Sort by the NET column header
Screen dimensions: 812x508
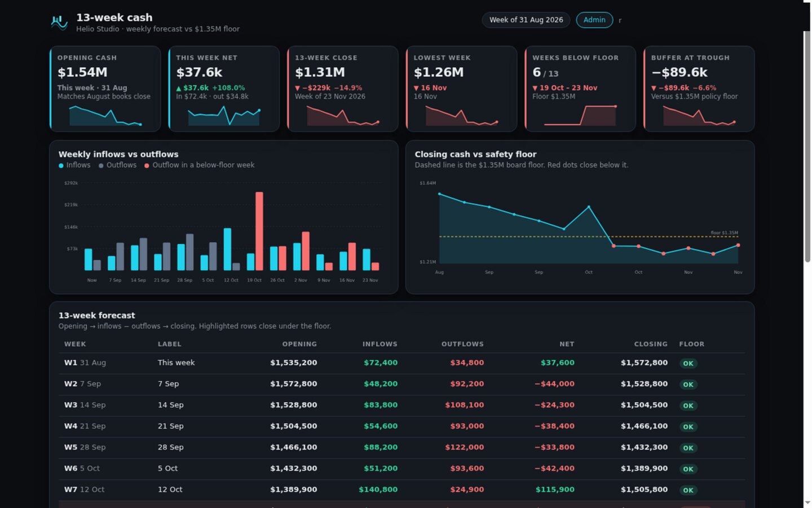(x=567, y=344)
